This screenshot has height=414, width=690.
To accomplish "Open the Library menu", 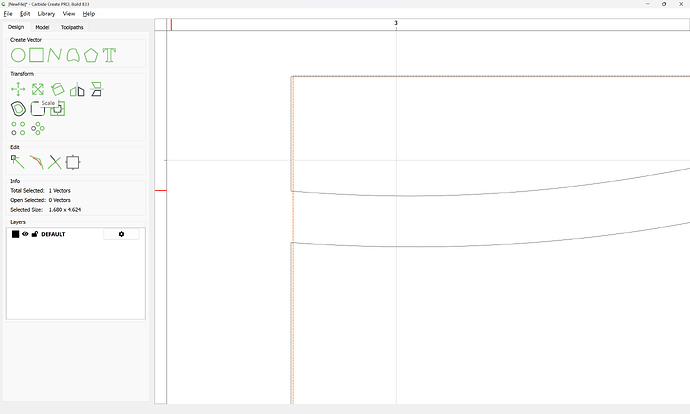I will click(46, 14).
